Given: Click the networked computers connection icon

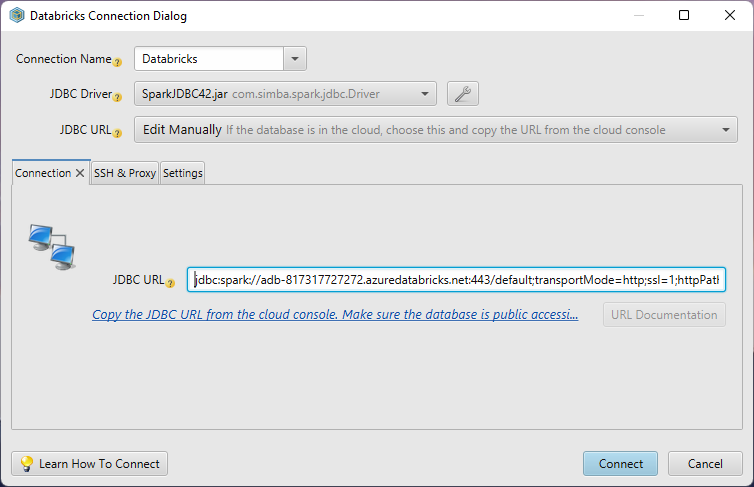Looking at the screenshot, I should (52, 246).
